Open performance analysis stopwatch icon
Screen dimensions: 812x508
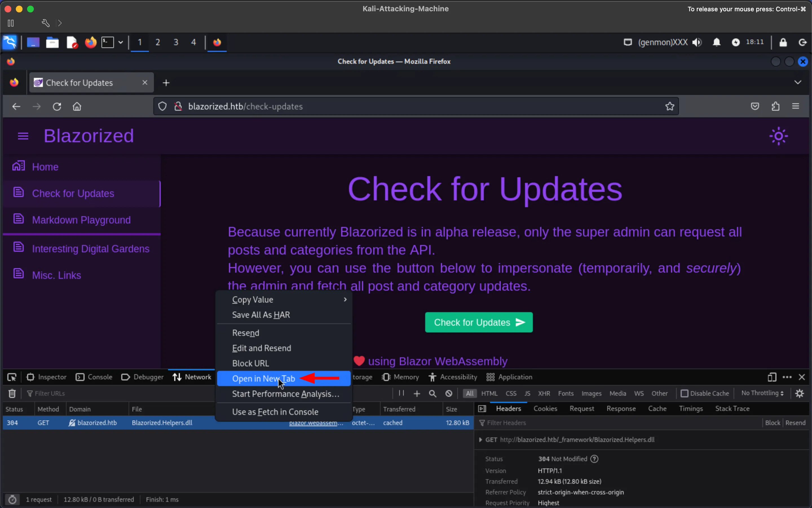coord(12,499)
